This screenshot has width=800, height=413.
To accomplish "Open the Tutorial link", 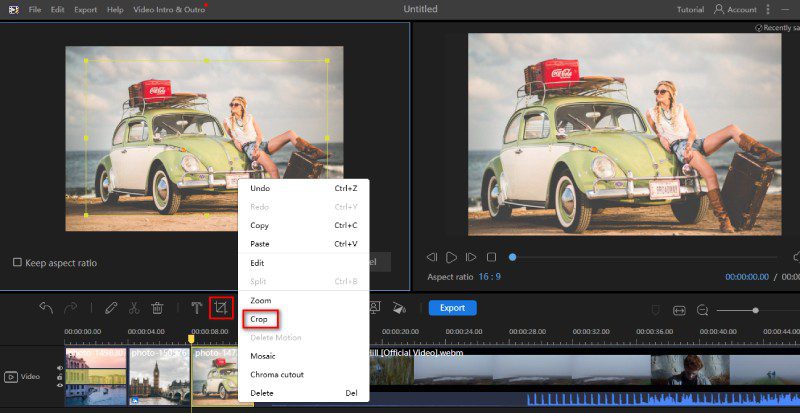I will tap(690, 9).
